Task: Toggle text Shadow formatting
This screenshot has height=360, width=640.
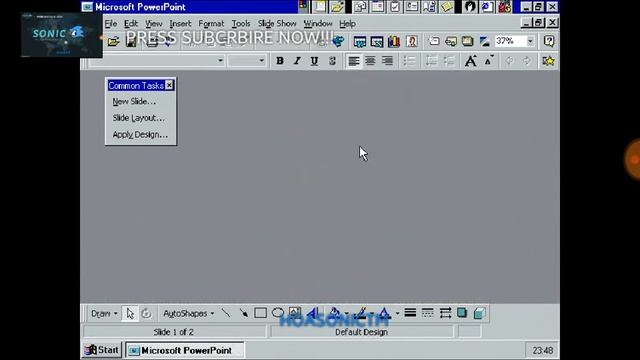Action: coord(332,61)
